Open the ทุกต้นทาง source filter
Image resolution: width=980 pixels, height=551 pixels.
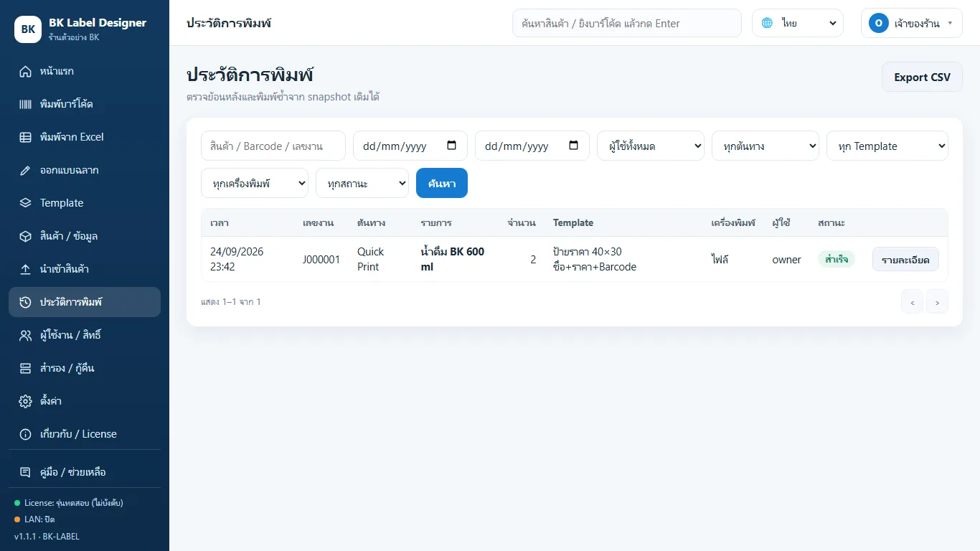tap(765, 146)
